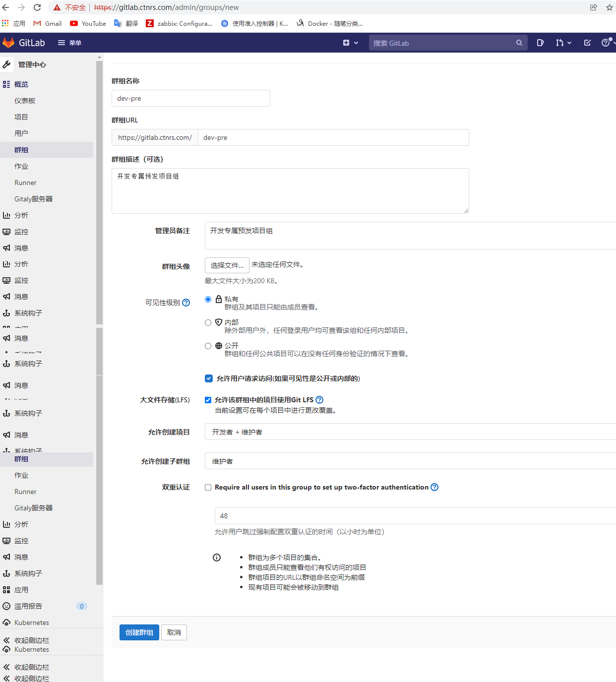Click the magnifier icon in the search box
The height and width of the screenshot is (682, 616).
pos(519,43)
